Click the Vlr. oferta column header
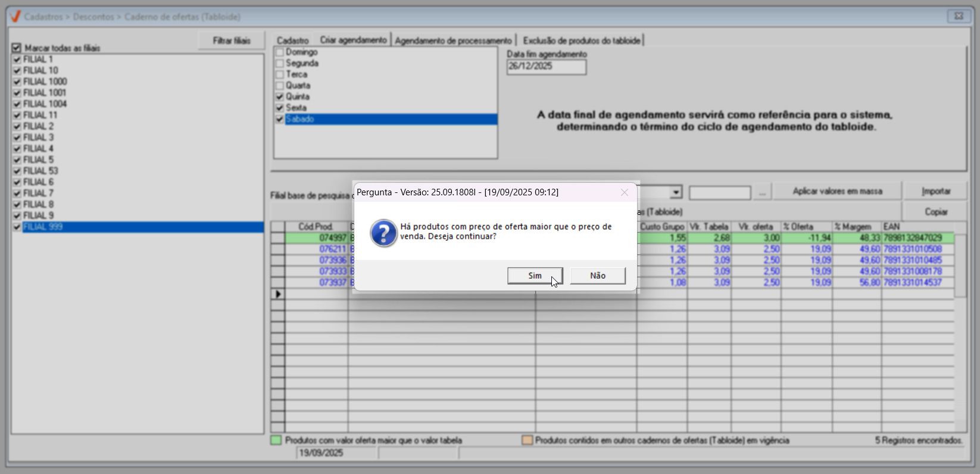This screenshot has height=474, width=980. 756,227
